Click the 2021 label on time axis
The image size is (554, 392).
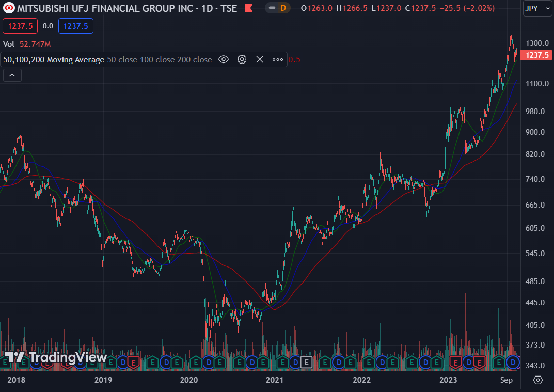tap(275, 380)
